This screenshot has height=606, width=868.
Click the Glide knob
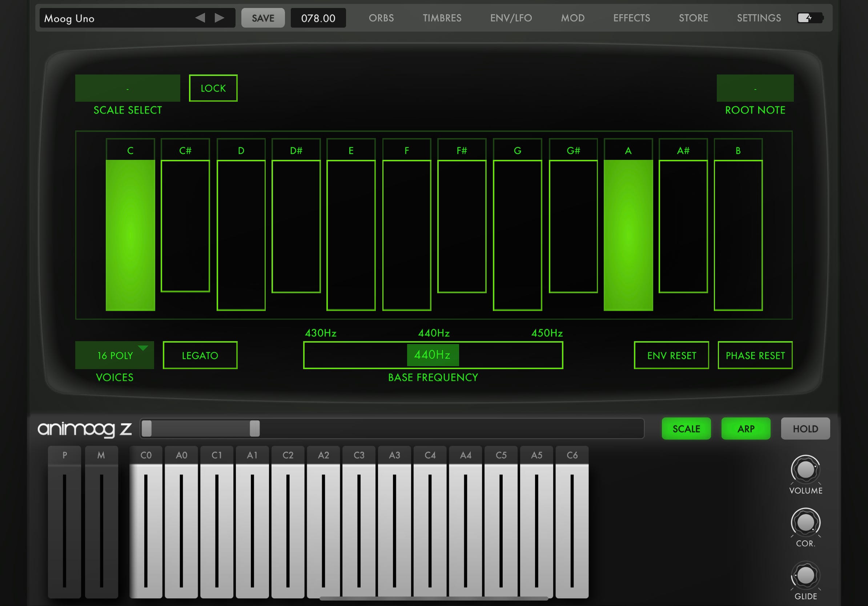point(805,575)
